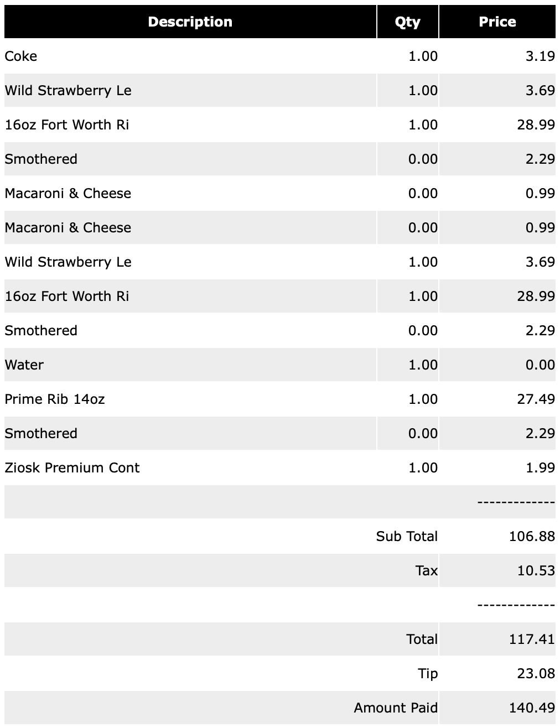
Task: Select the Coke line item
Action: tap(21, 56)
